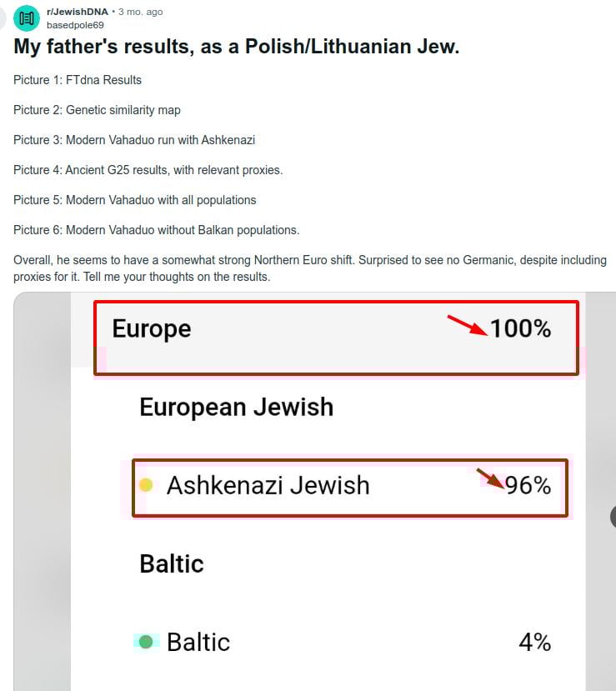Screen dimensions: 616x691
Task: Click the yellow Ashkenazi Jewish color dot
Action: [146, 485]
